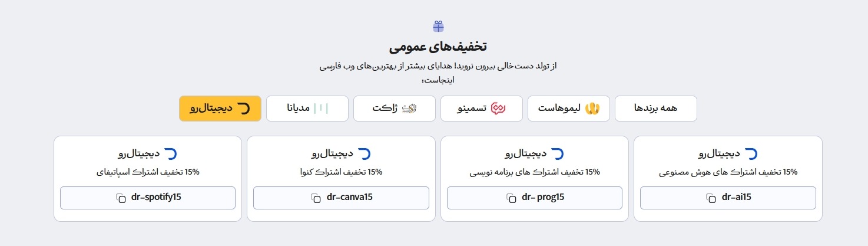Open the تسمینو brand tab

tap(481, 109)
